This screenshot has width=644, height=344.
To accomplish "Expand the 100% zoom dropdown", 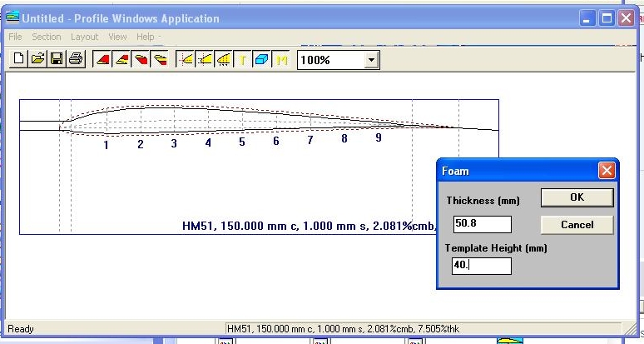I will pyautogui.click(x=371, y=60).
